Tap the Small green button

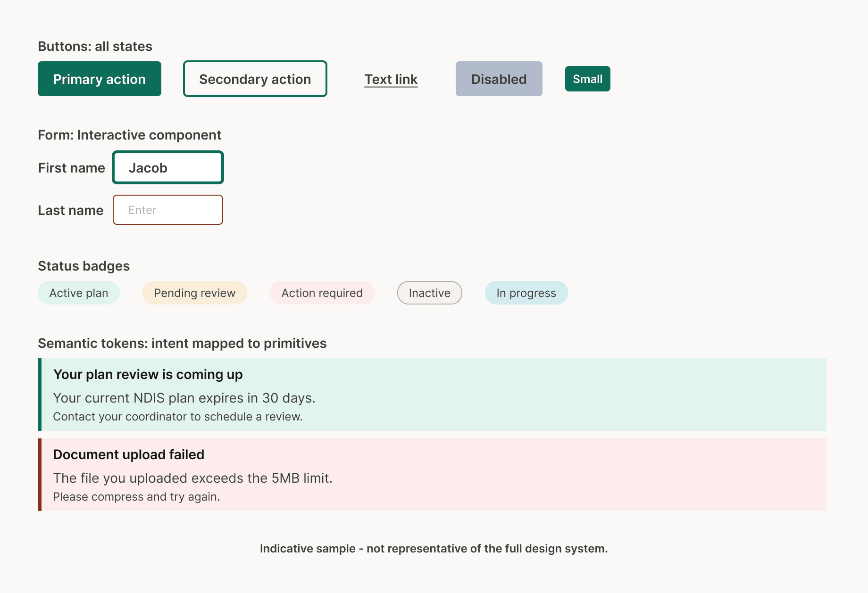[588, 79]
